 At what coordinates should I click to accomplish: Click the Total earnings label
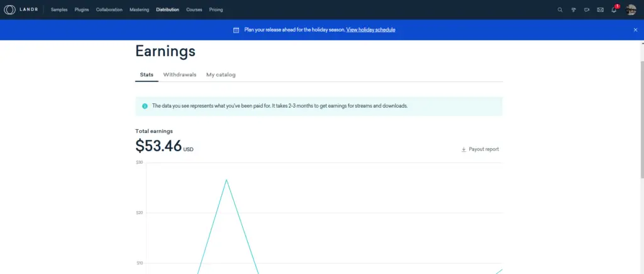tap(154, 131)
